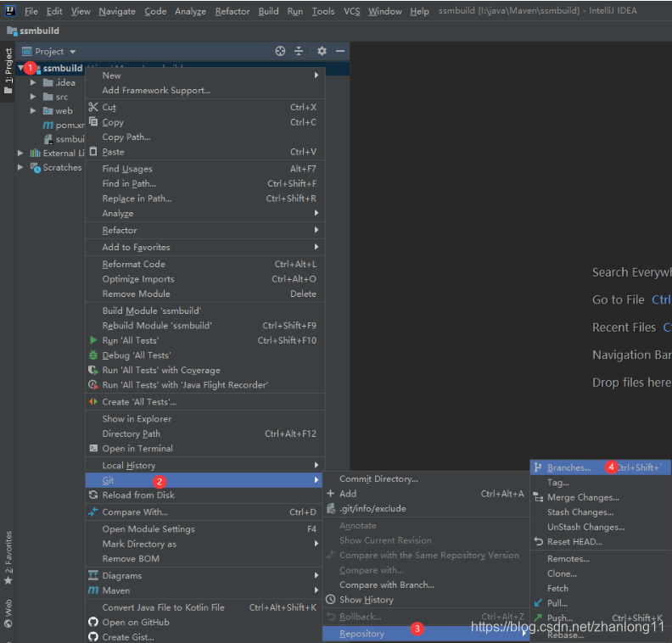
Task: Open 2: Favorites side tool tab
Action: (8, 558)
